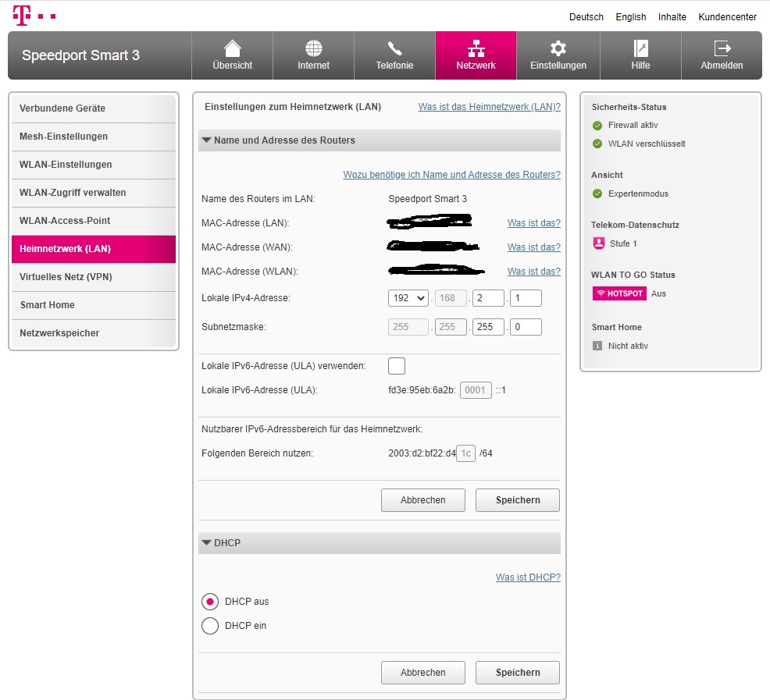Screen dimensions: 770x700
Task: Select the DHCP aus radio button
Action: coord(210,602)
